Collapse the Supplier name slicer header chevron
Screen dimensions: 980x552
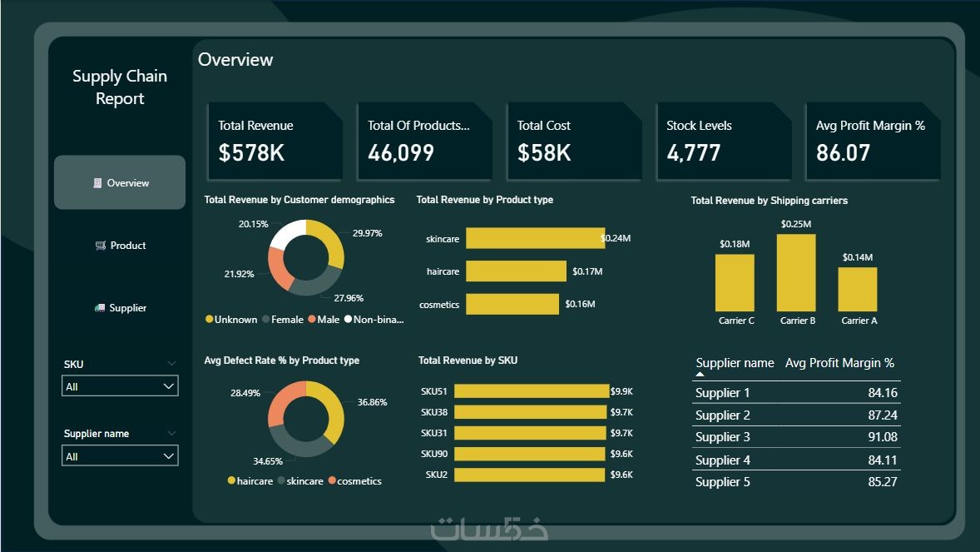coord(171,433)
